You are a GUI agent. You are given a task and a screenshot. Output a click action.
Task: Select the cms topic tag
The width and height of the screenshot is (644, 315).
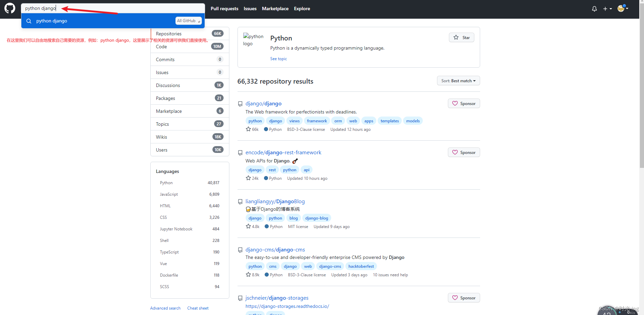tap(273, 266)
